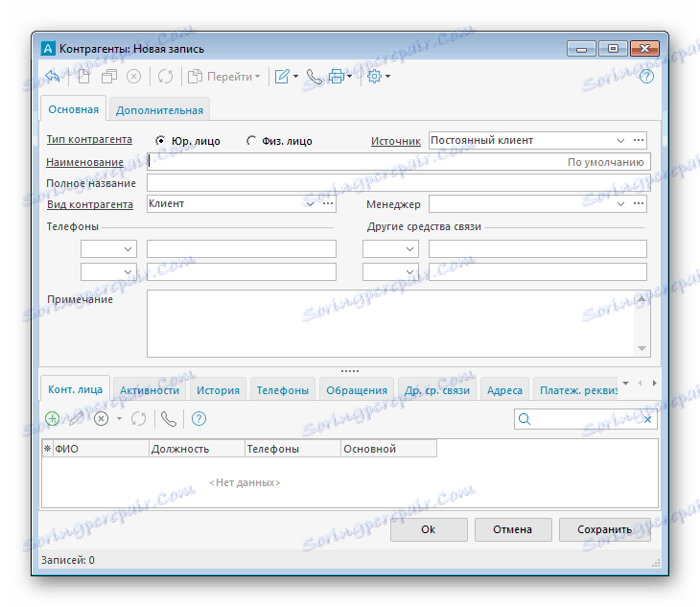This screenshot has height=607, width=700.
Task: Open the Менеджер combo box
Action: coord(620,203)
